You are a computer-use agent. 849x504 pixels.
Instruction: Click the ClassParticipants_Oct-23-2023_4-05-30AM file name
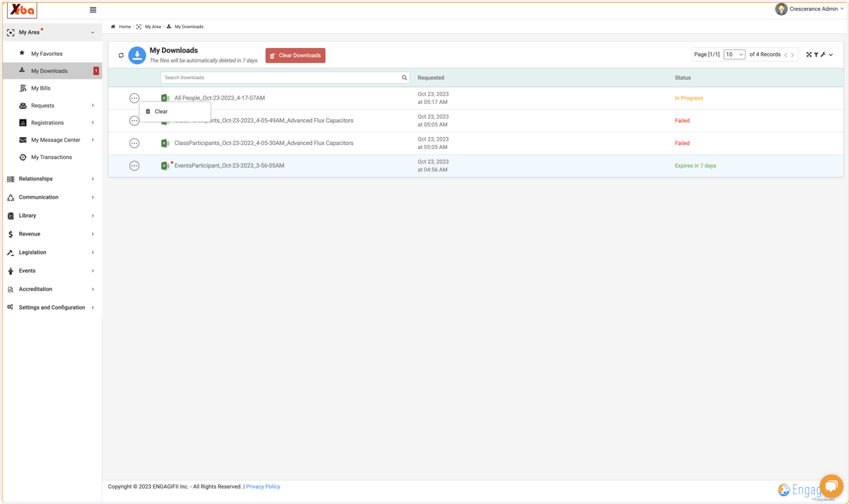pyautogui.click(x=264, y=143)
